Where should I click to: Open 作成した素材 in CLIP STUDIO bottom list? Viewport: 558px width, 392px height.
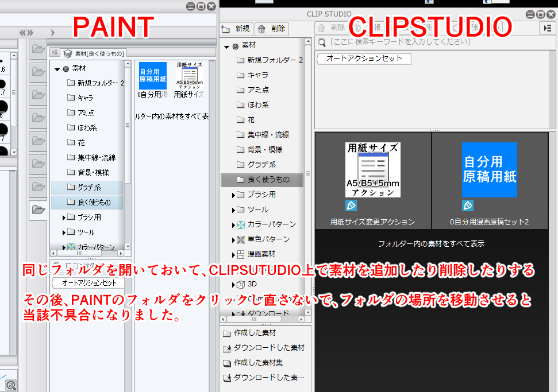(249, 333)
